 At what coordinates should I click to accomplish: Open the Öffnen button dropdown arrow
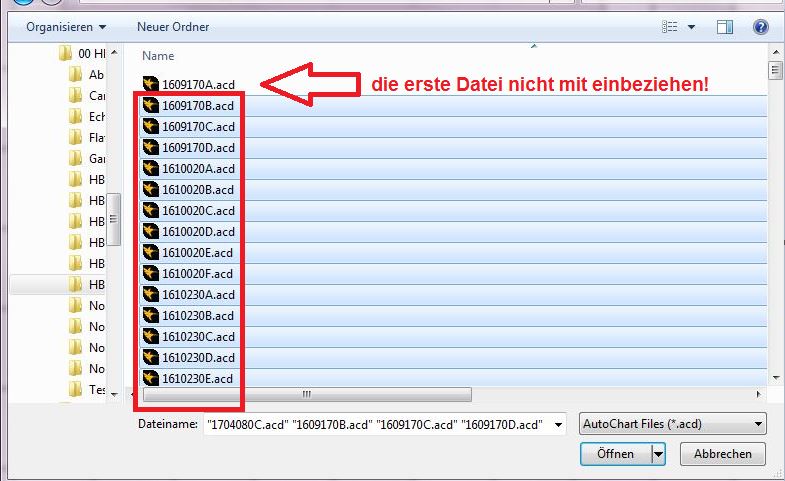[x=658, y=454]
